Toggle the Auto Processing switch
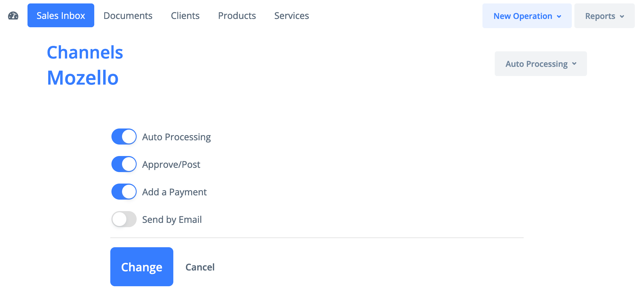 (x=124, y=137)
